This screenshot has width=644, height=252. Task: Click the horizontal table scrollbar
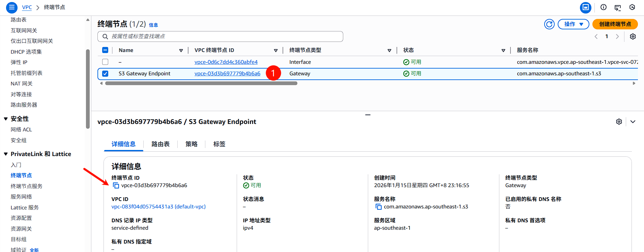point(201,83)
